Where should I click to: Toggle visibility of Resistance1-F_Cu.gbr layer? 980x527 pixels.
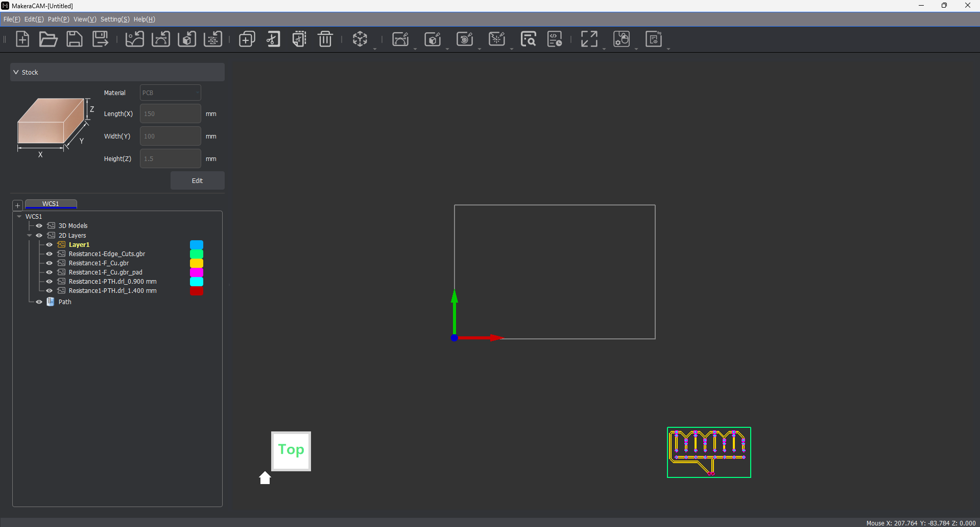pos(50,263)
